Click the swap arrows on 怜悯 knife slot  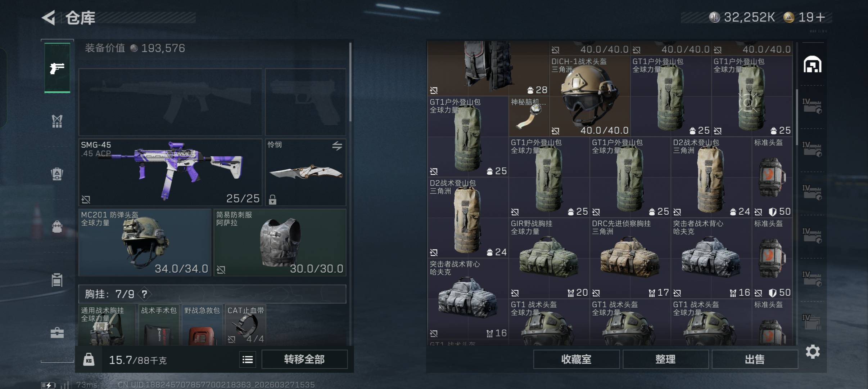click(337, 146)
